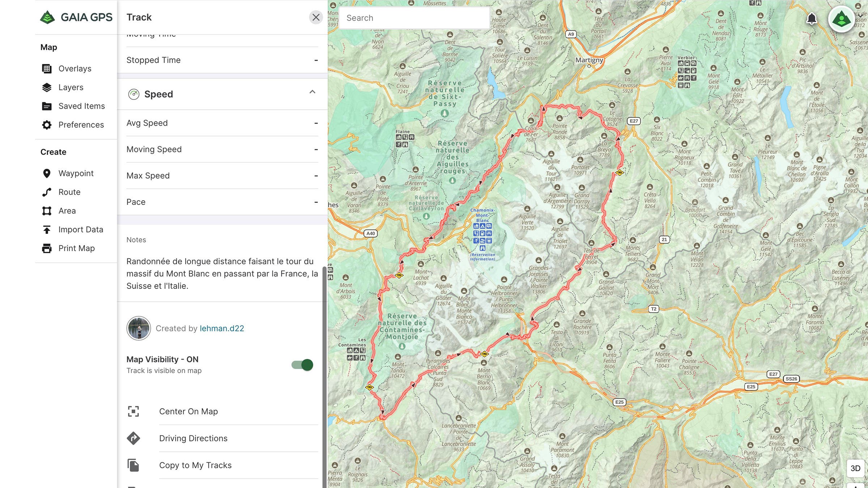Start creating a Route
The image size is (868, 488).
click(70, 192)
